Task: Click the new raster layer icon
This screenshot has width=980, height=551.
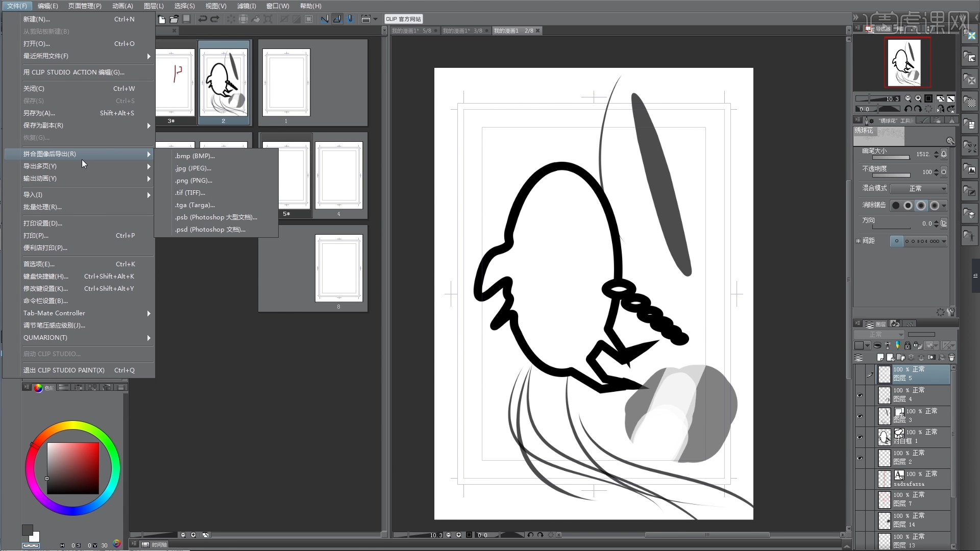Action: pos(880,358)
